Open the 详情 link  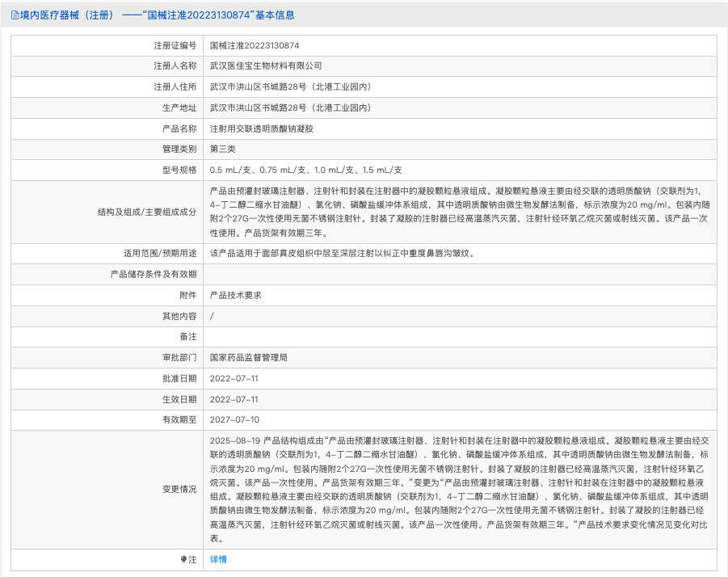218,559
